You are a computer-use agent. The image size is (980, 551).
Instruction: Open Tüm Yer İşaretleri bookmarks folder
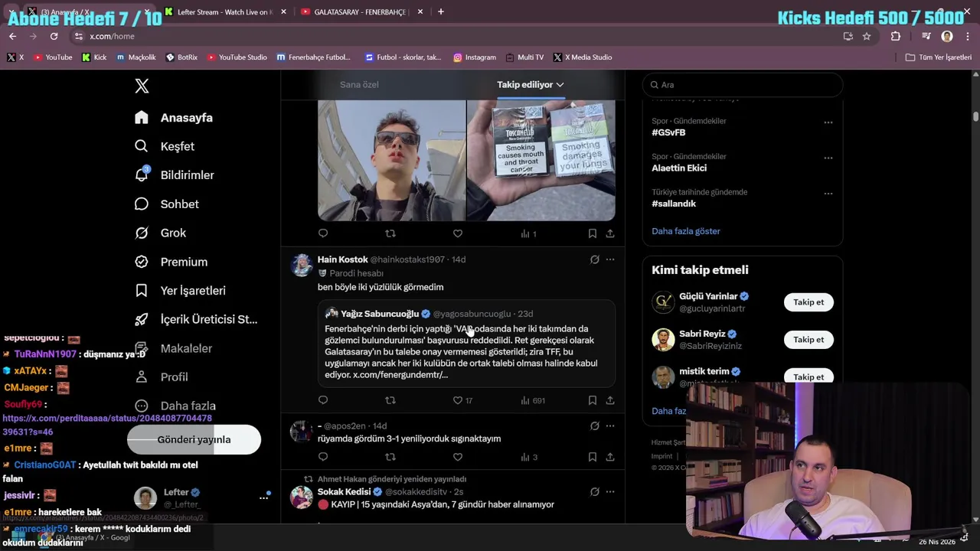click(x=938, y=57)
